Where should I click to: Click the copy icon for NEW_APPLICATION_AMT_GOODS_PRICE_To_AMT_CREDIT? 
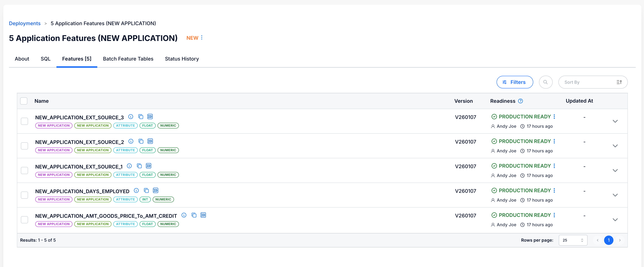pos(194,215)
